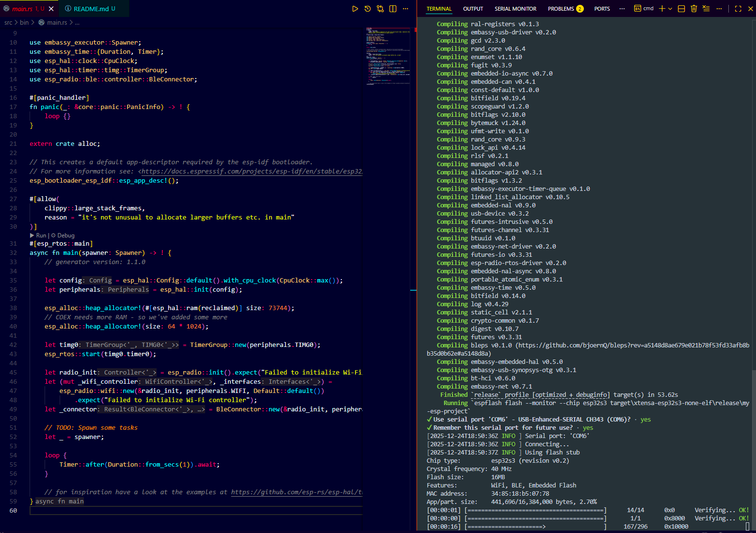Switch to the README.md editor tab

click(94, 9)
